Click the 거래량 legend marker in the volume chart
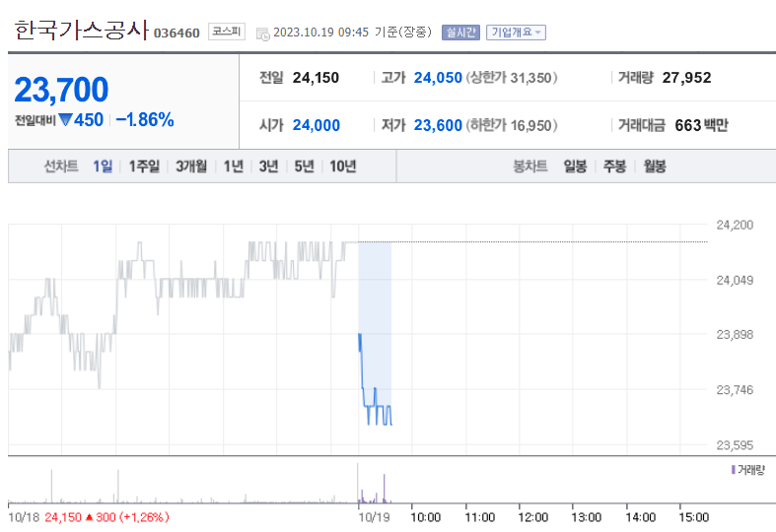 click(733, 469)
